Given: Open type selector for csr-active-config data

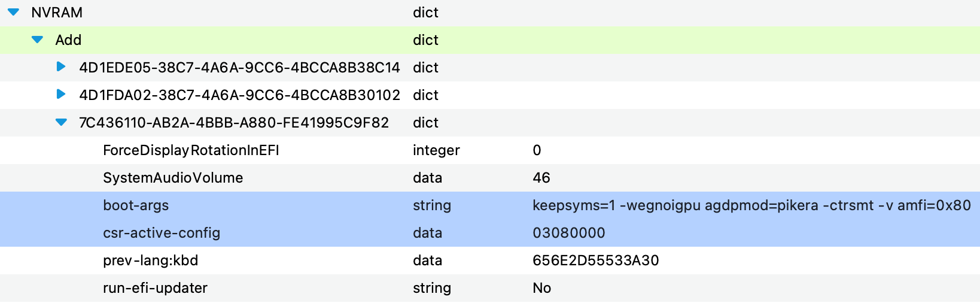Looking at the screenshot, I should tap(427, 233).
